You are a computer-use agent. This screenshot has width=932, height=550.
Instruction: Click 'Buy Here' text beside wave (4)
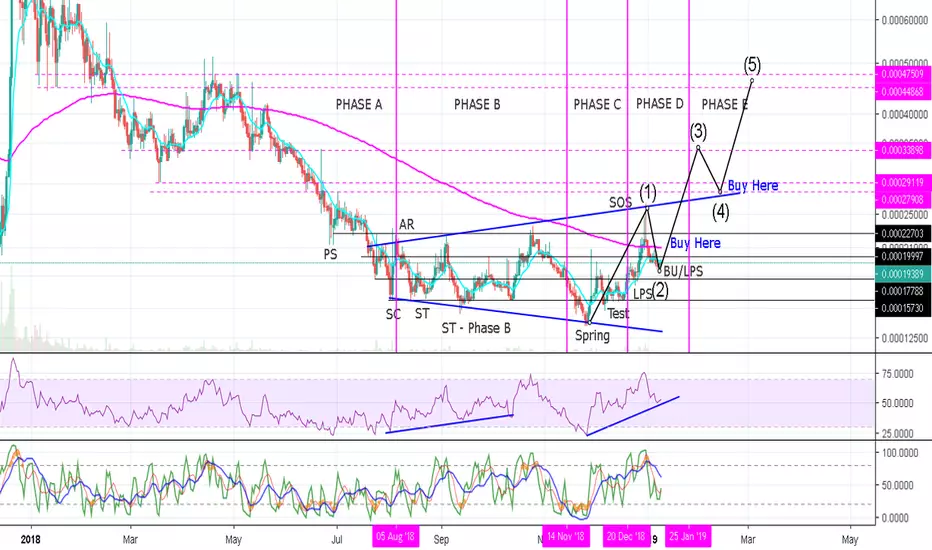753,186
